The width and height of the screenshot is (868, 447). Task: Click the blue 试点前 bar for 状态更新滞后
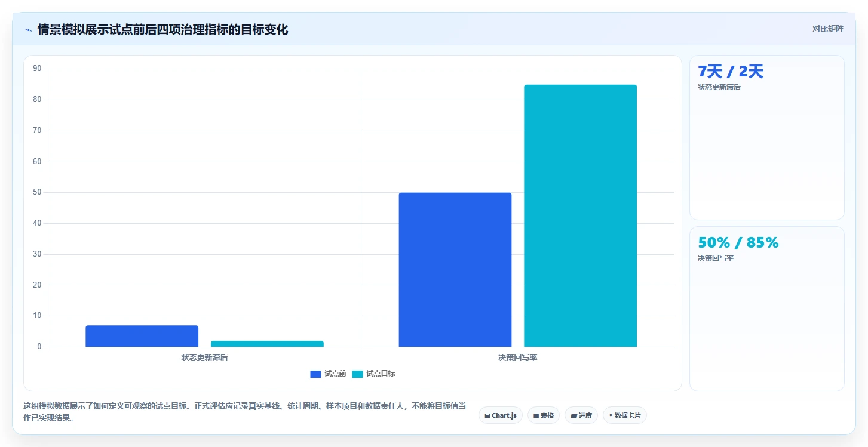pos(142,336)
